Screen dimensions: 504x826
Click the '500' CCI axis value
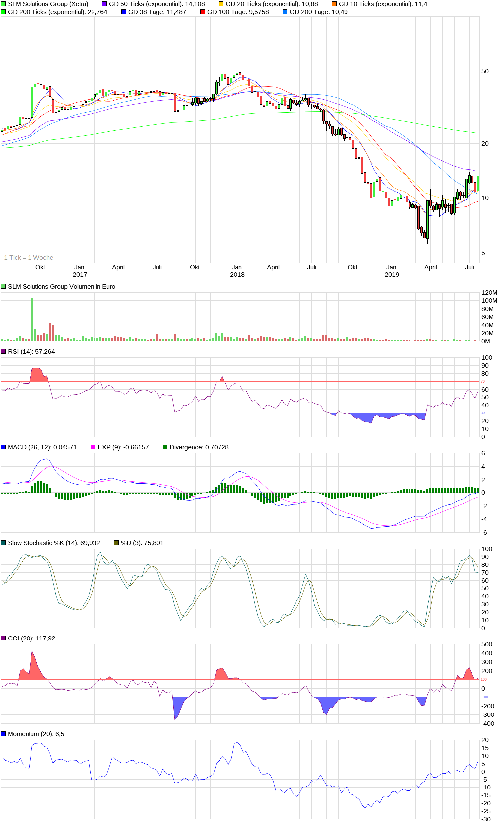(487, 644)
